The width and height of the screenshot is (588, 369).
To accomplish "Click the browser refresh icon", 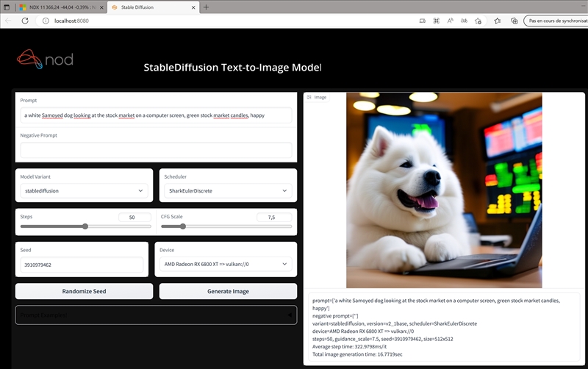I will [24, 21].
